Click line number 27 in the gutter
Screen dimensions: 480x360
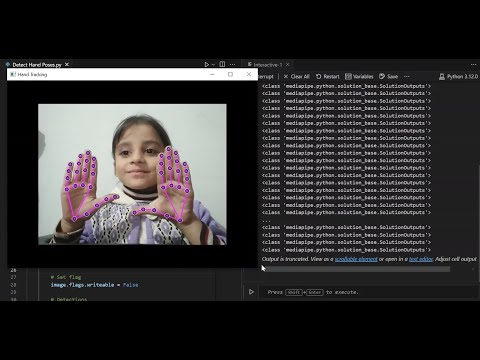coord(13,277)
